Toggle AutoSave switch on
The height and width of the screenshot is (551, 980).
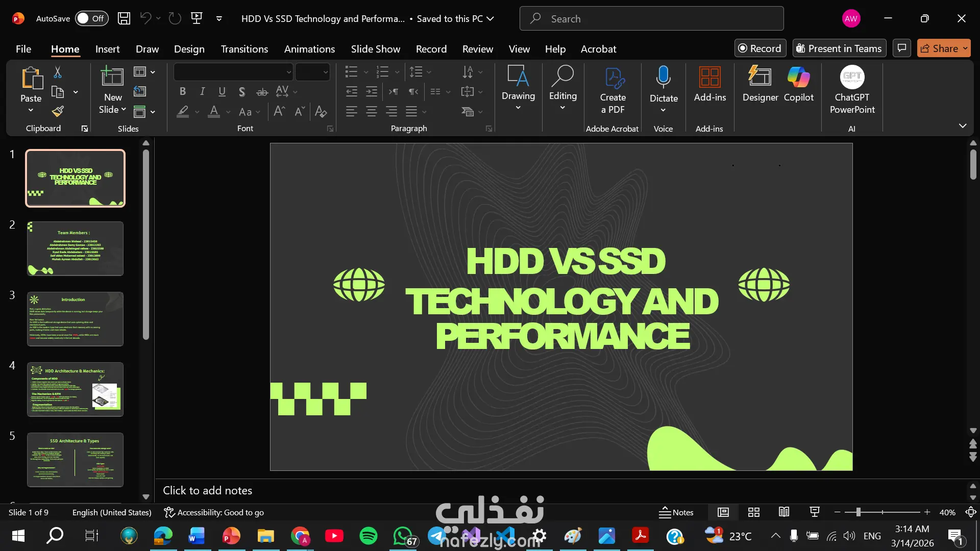click(x=92, y=18)
